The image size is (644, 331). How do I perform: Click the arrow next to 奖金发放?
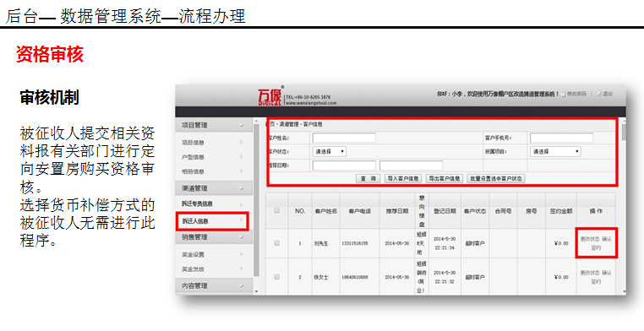pos(242,269)
